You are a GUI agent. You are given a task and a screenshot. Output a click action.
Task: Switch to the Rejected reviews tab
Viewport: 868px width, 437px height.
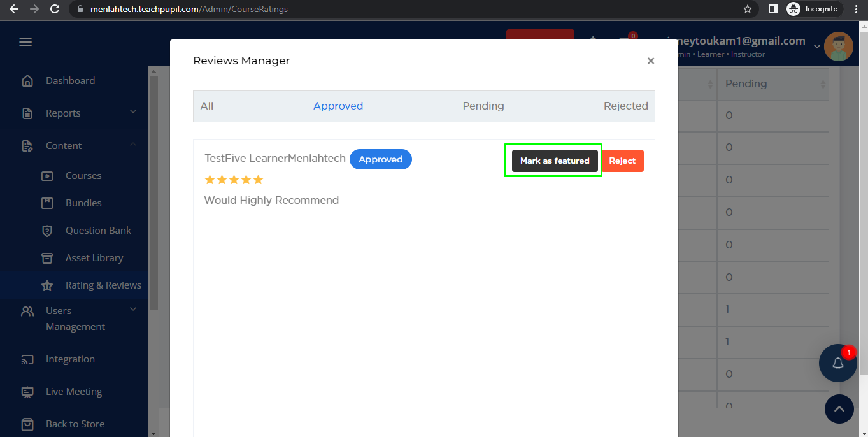625,106
